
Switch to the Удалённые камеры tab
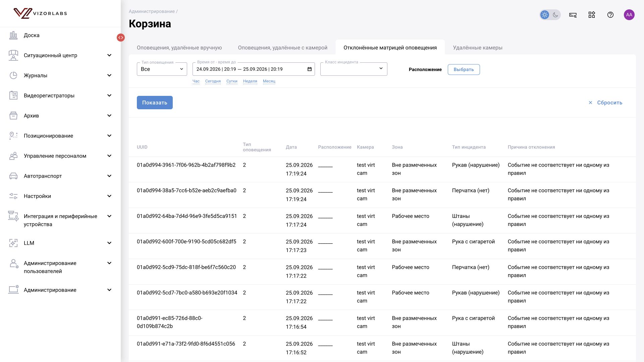(478, 48)
